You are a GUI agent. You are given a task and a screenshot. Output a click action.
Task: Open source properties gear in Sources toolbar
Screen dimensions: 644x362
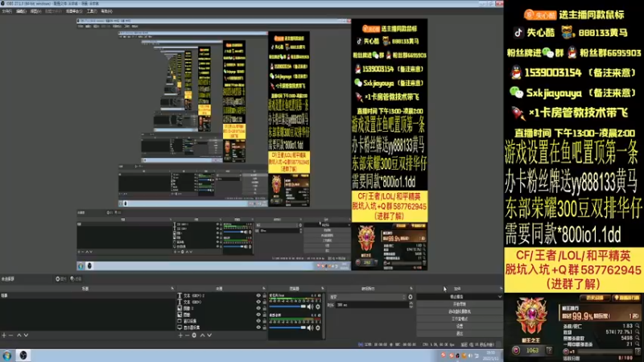194,335
